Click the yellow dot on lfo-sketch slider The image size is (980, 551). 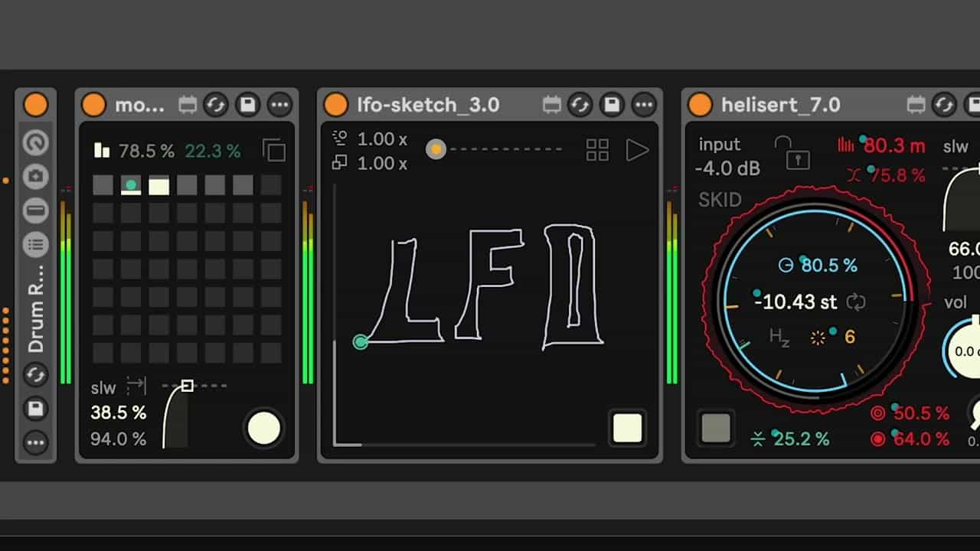(x=436, y=149)
